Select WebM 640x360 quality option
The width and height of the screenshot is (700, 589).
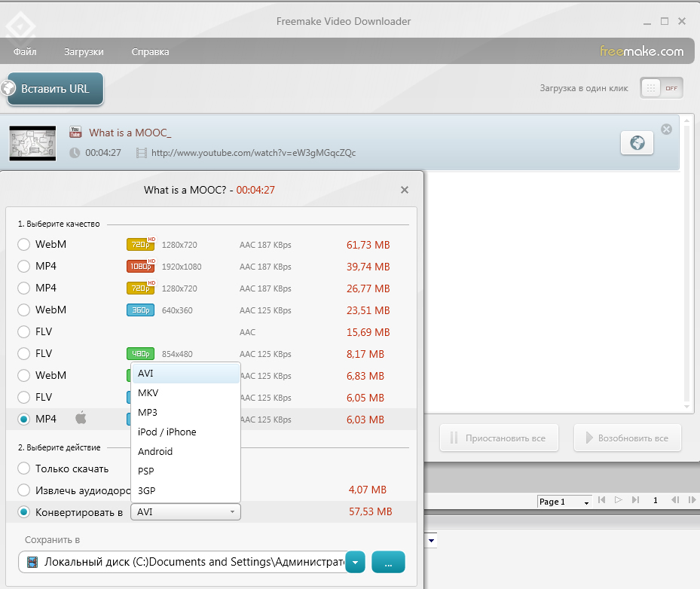click(23, 310)
